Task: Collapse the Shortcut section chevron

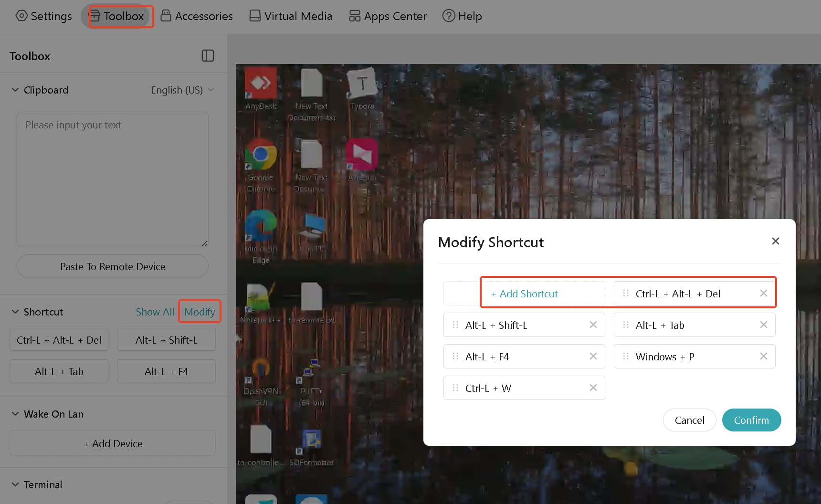Action: pyautogui.click(x=15, y=312)
